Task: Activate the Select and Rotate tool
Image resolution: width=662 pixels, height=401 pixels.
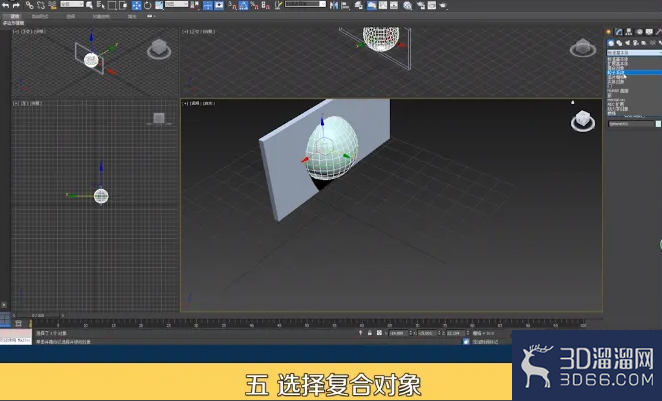Action: tap(148, 5)
